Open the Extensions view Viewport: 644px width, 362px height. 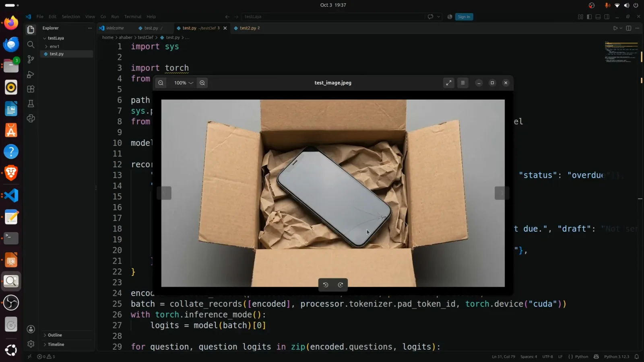tap(31, 89)
